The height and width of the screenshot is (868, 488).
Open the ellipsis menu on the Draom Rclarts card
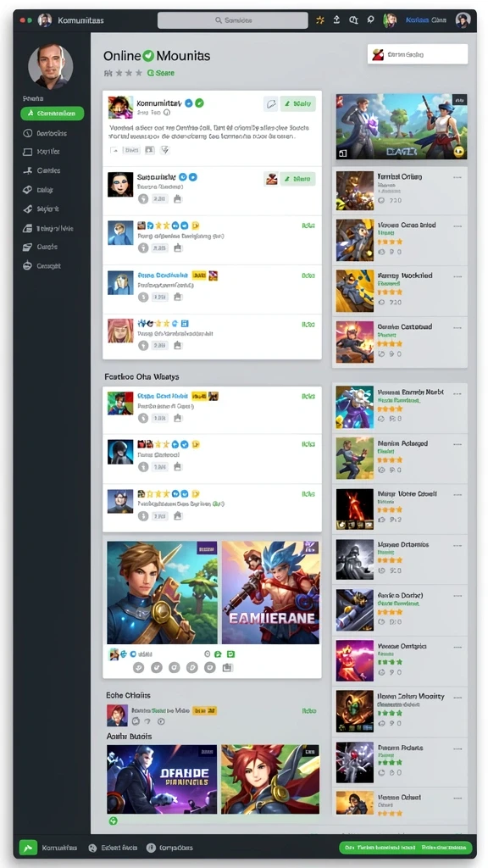457,748
